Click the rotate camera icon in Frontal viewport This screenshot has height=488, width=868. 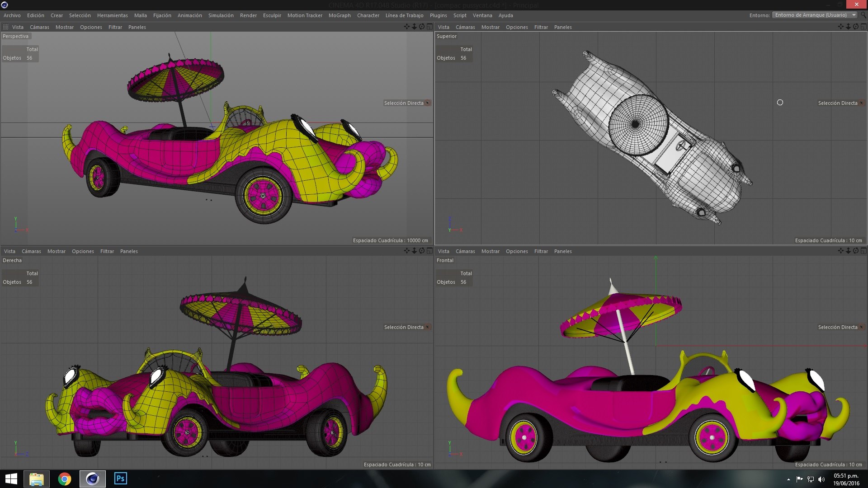tap(856, 251)
